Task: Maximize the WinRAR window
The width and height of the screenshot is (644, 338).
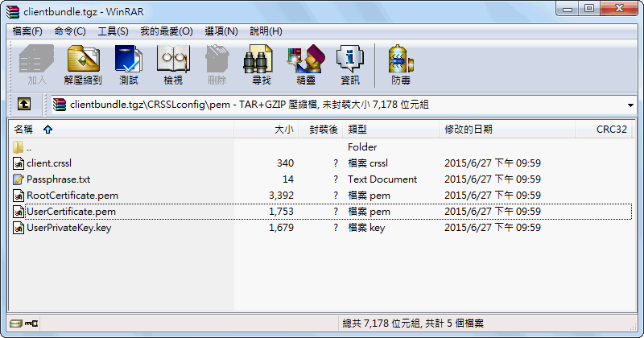Action: point(589,9)
